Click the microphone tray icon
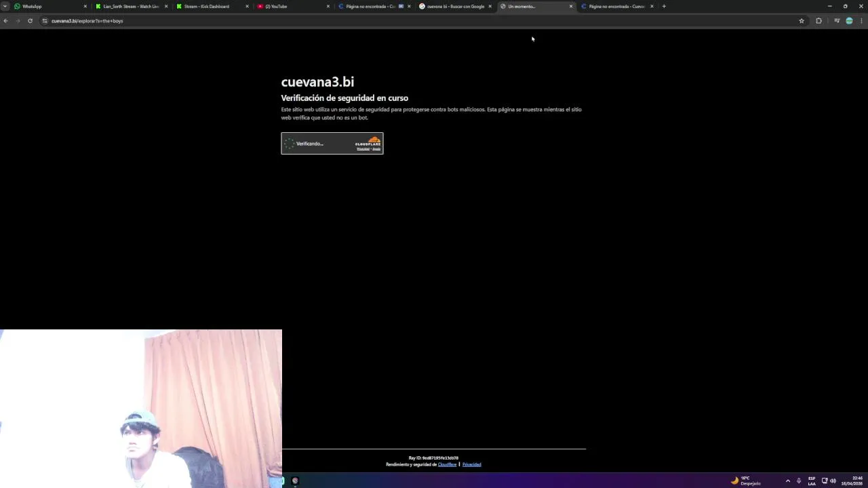The image size is (868, 488). [799, 481]
